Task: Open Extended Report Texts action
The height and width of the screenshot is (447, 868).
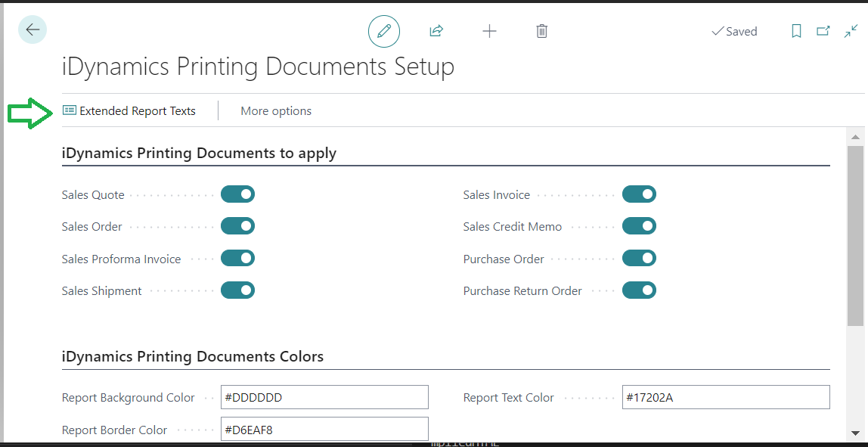Action: pyautogui.click(x=129, y=110)
